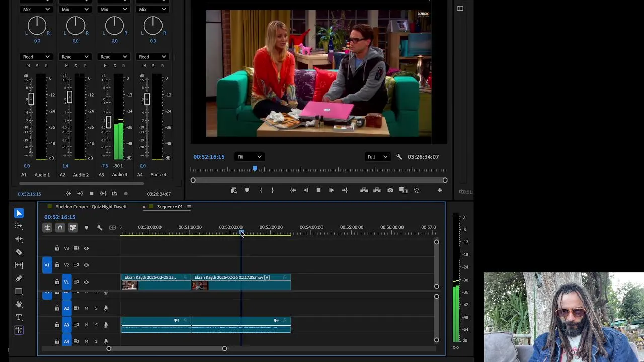This screenshot has height=362, width=644.
Task: Toggle snap in timeline magnet icon
Action: 60,228
